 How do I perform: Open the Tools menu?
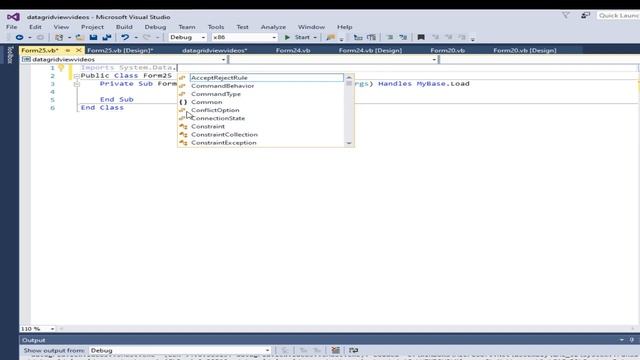(x=216, y=27)
